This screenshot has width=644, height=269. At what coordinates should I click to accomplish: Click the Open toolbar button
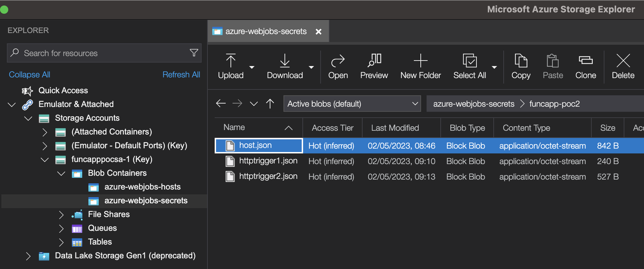point(338,67)
